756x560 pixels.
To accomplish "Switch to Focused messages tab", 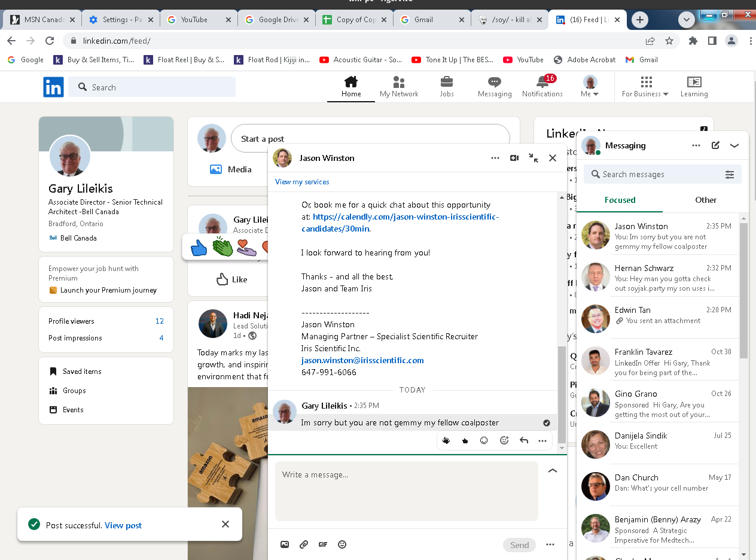I will [x=620, y=200].
